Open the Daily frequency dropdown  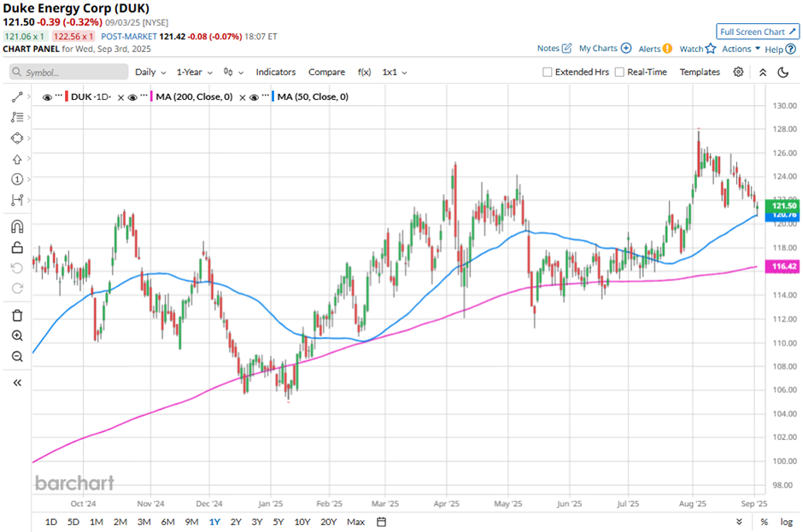coord(150,73)
